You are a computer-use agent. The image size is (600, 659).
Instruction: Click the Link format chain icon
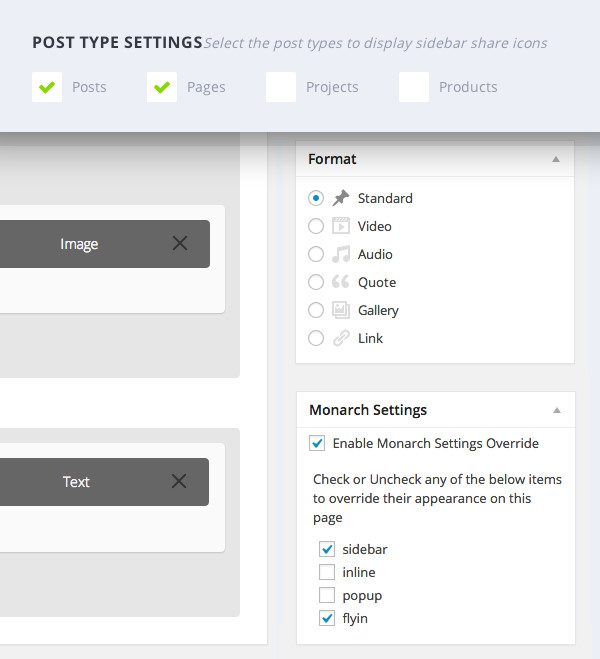[x=341, y=338]
